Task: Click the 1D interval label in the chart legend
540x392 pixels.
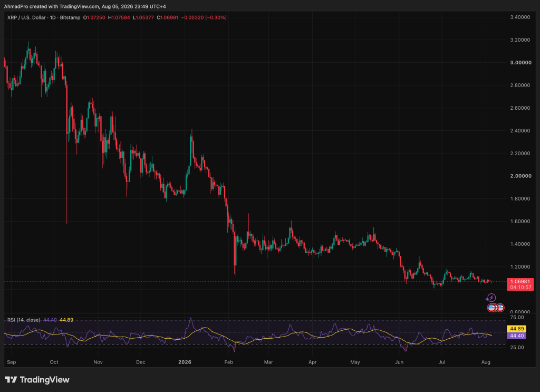Action: (x=53, y=17)
